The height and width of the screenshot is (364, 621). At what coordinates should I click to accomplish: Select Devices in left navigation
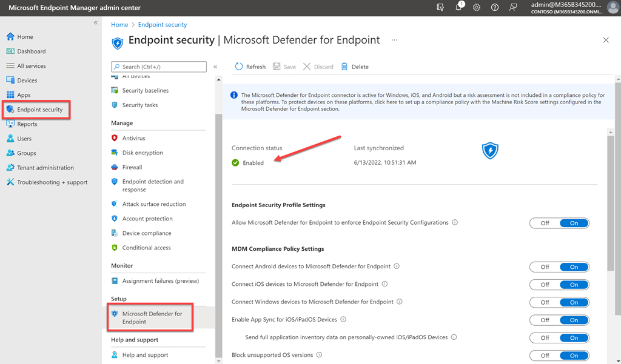27,81
